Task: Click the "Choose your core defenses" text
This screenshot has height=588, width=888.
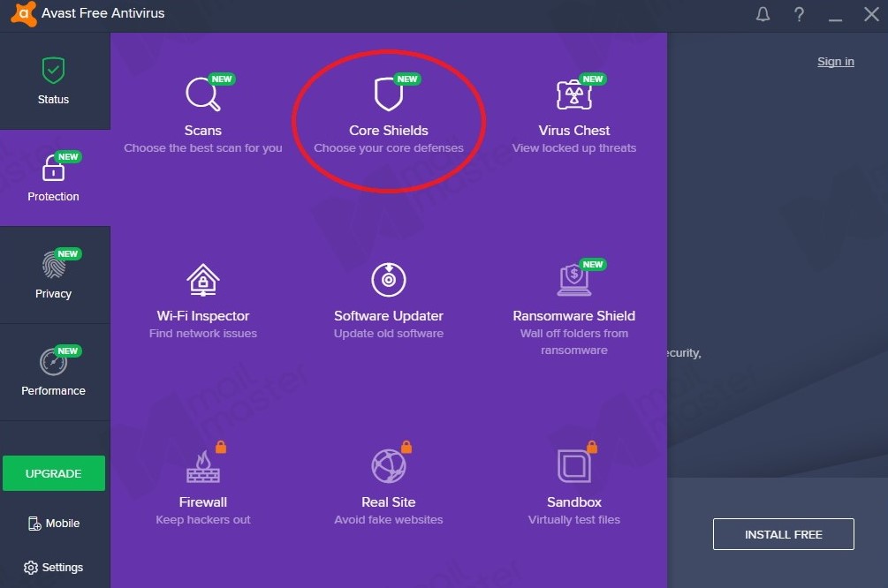Action: pyautogui.click(x=389, y=148)
